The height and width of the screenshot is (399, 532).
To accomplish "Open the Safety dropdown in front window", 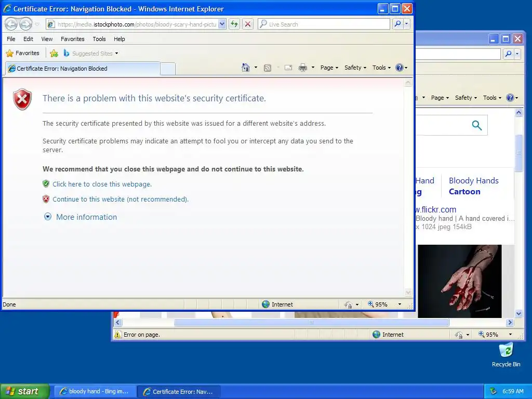I will 355,68.
